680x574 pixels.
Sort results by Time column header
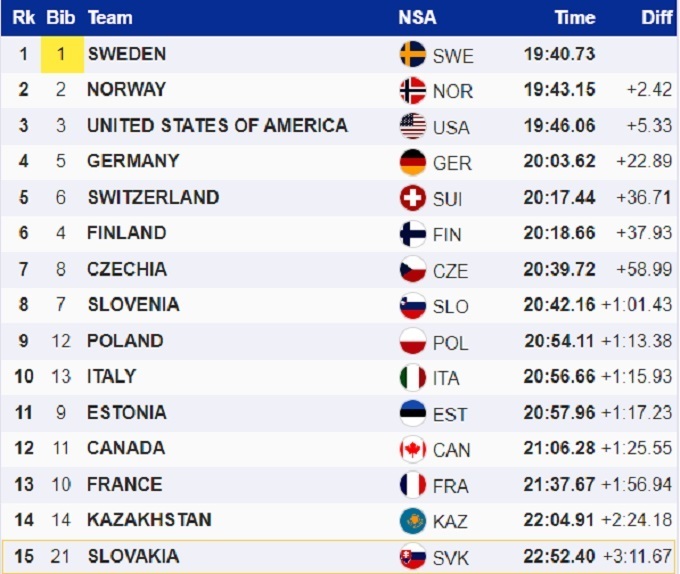tap(575, 18)
